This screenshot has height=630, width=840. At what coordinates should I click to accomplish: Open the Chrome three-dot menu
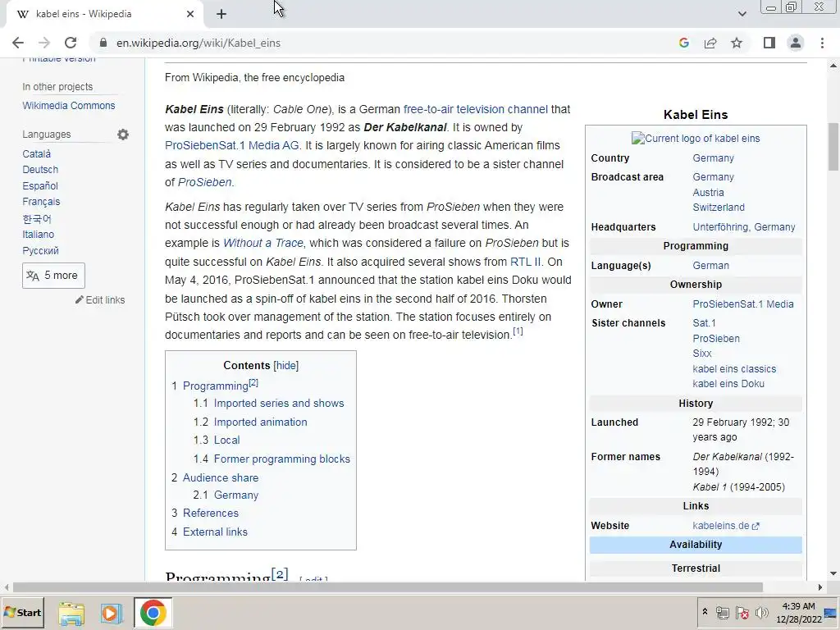tap(822, 43)
